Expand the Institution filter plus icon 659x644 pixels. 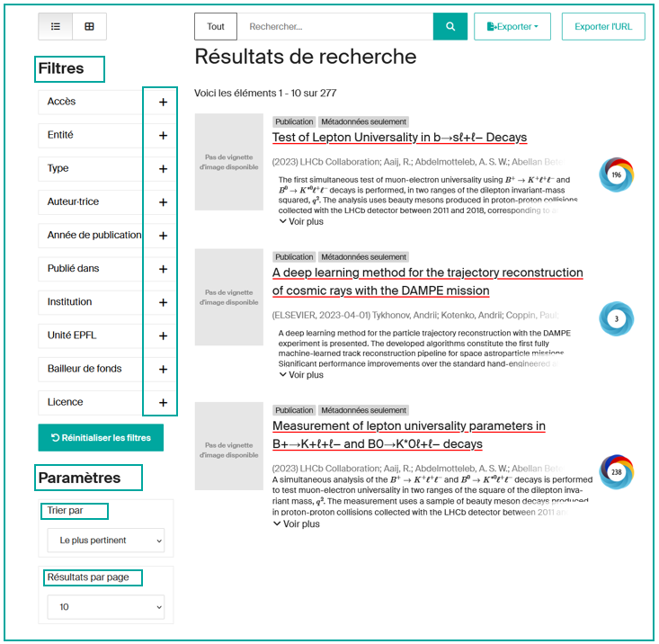coord(163,303)
